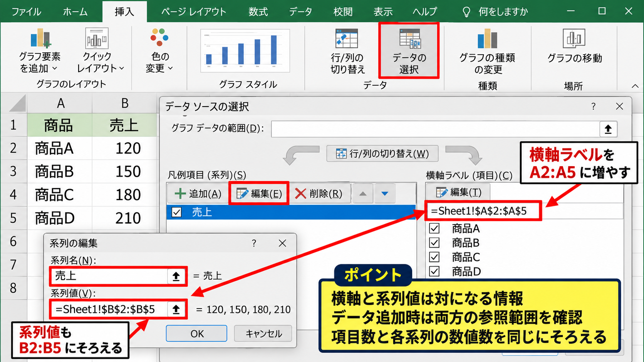Click グラフの種類の変更 icon
Image resolution: width=644 pixels, height=362 pixels.
(x=487, y=52)
